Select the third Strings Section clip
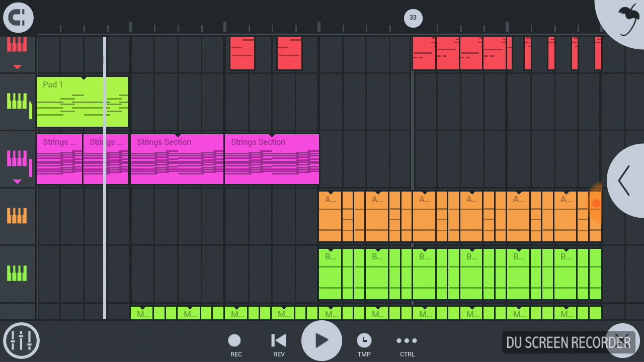644x362 pixels. click(177, 159)
